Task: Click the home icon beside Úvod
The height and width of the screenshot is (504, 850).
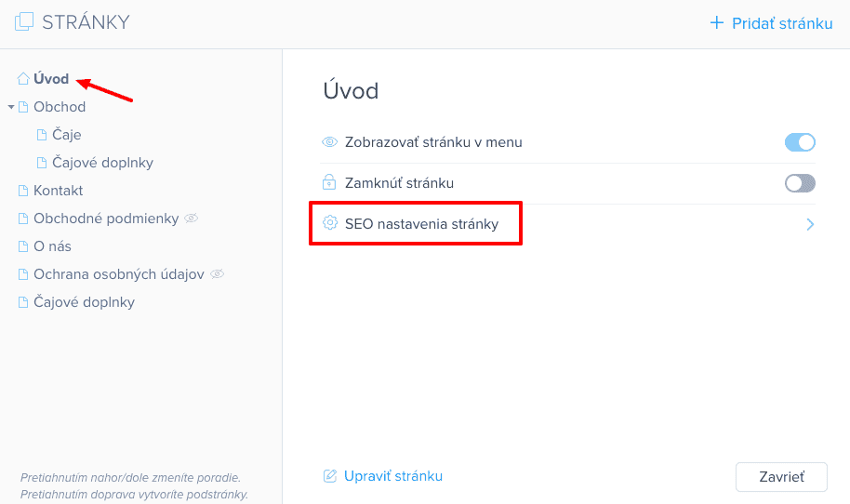Action: 23,79
